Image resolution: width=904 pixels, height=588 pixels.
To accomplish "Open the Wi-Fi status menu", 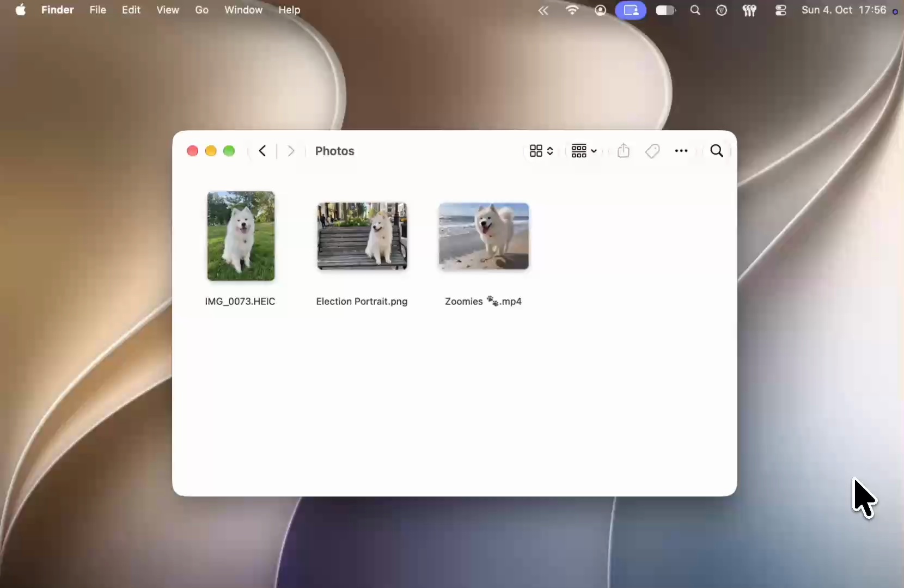I will (x=572, y=10).
